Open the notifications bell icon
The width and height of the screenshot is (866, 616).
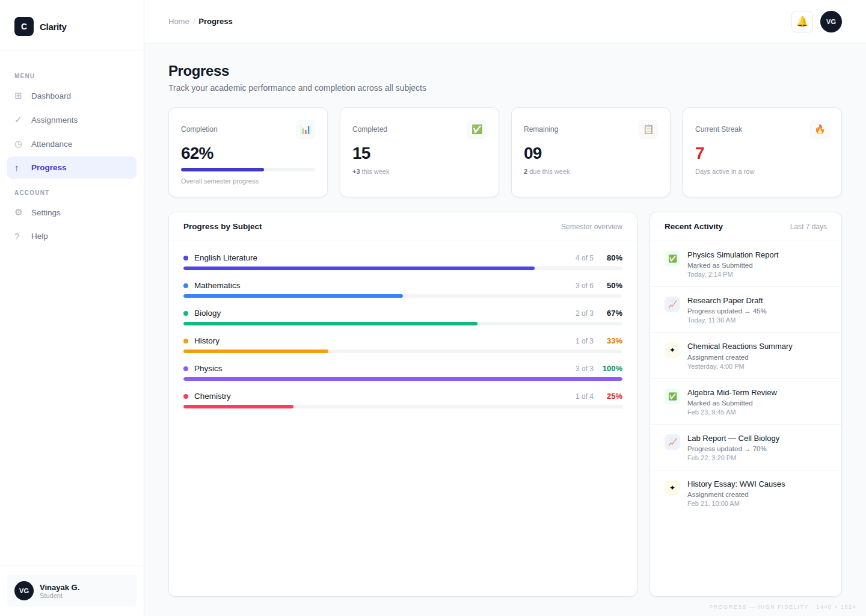coord(802,21)
